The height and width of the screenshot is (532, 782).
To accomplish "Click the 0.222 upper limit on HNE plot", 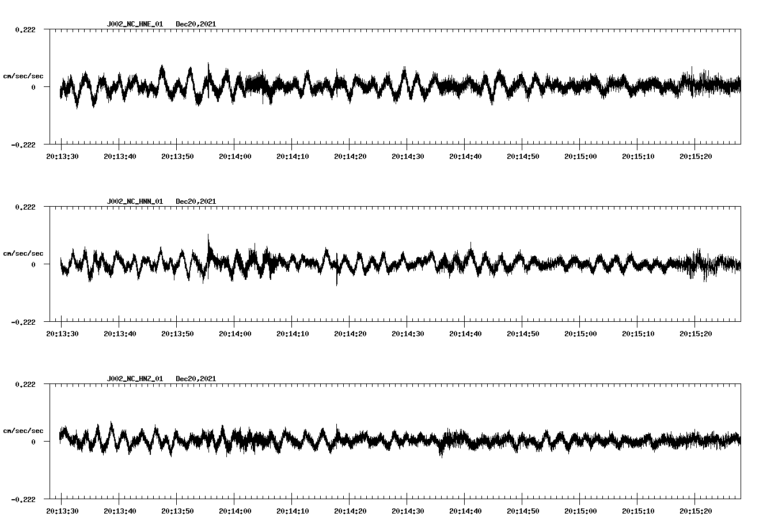I will tap(25, 29).
